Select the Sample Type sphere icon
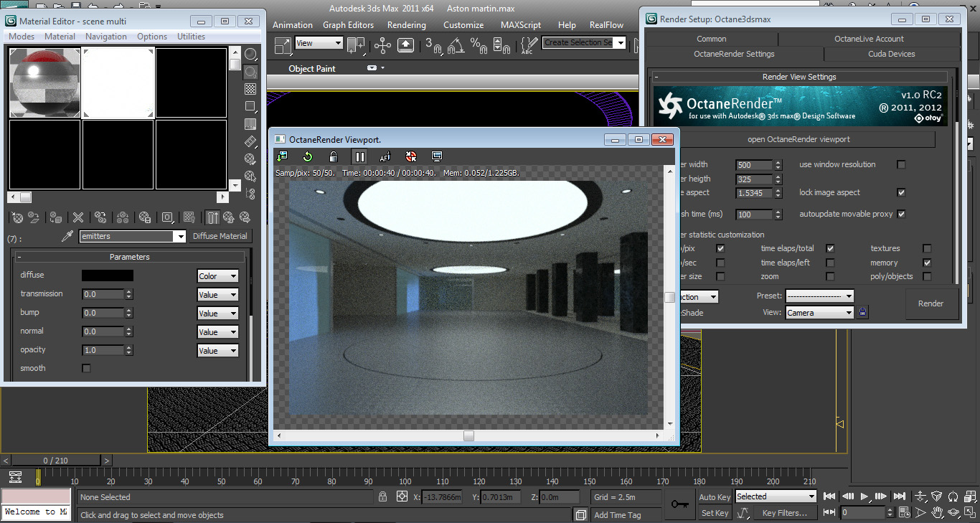 pos(250,55)
